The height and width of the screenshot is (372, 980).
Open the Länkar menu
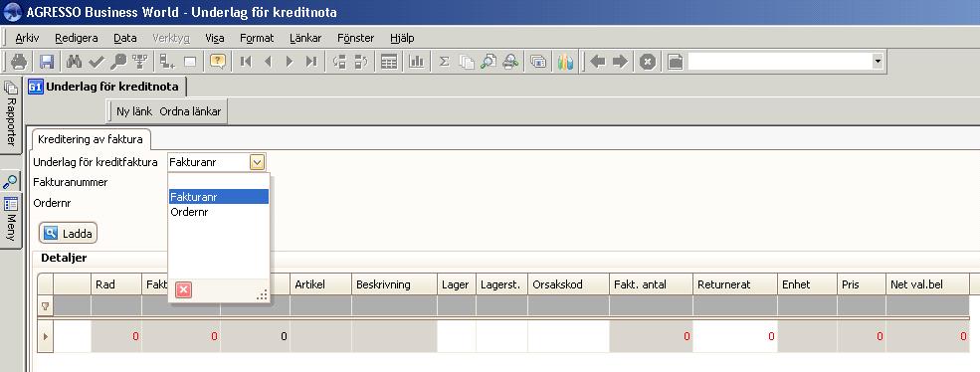(305, 38)
